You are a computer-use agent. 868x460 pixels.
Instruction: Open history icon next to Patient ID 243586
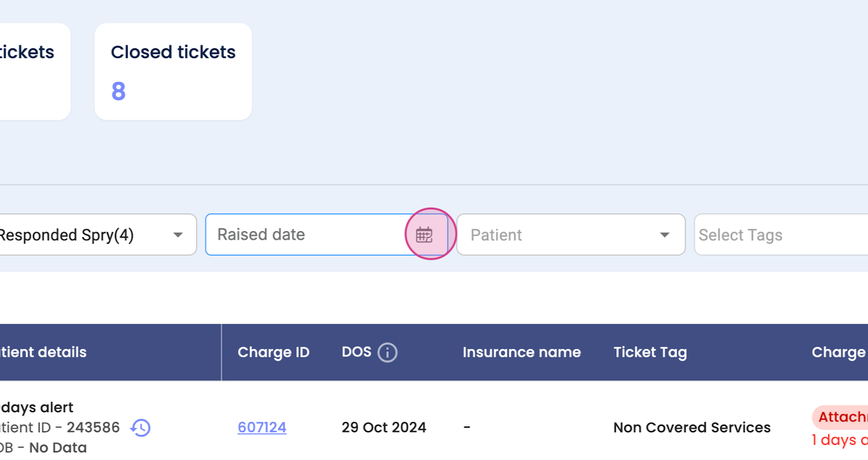pos(141,427)
